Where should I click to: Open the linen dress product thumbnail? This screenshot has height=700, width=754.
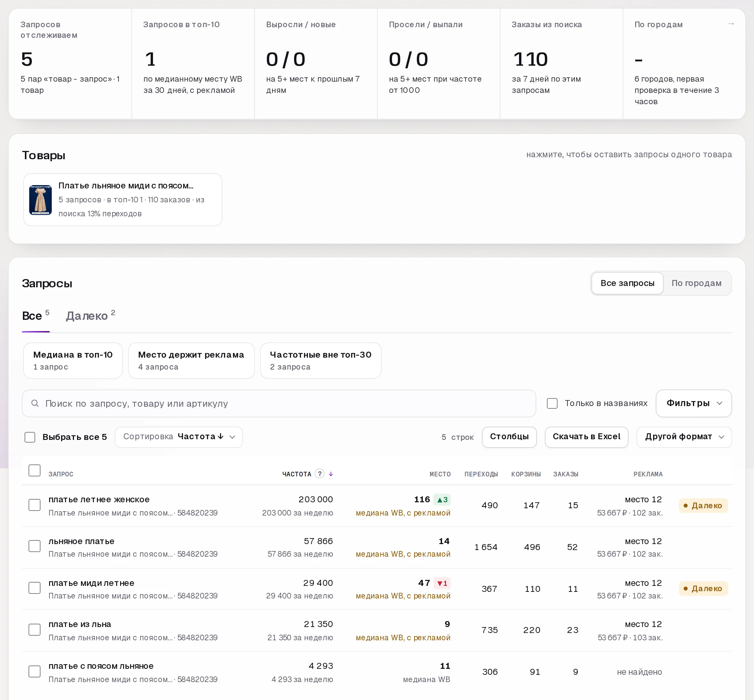(x=40, y=200)
